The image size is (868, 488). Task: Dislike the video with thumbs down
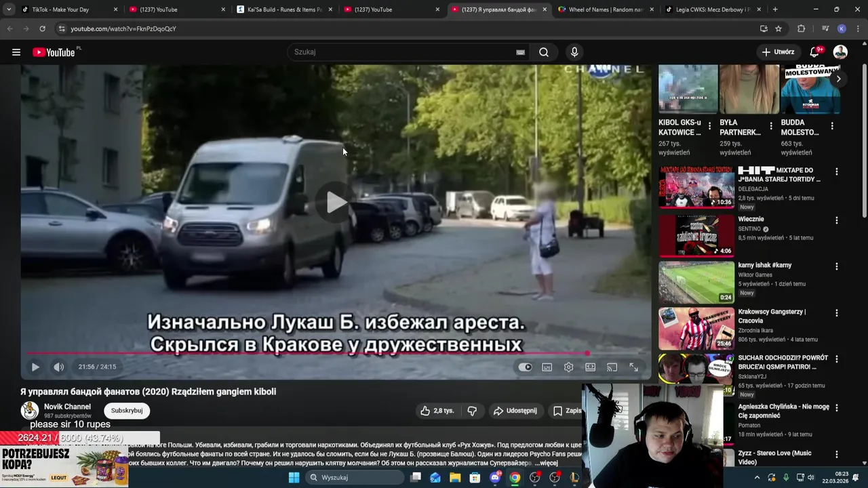pos(472,411)
